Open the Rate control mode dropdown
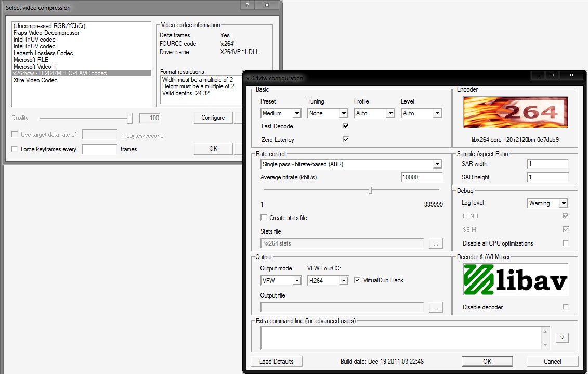 351,164
